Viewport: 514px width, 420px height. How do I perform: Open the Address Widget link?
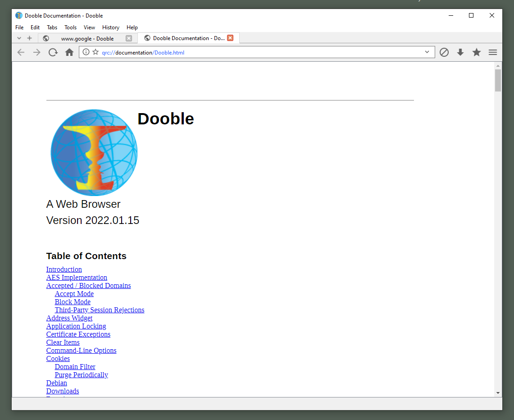point(69,318)
